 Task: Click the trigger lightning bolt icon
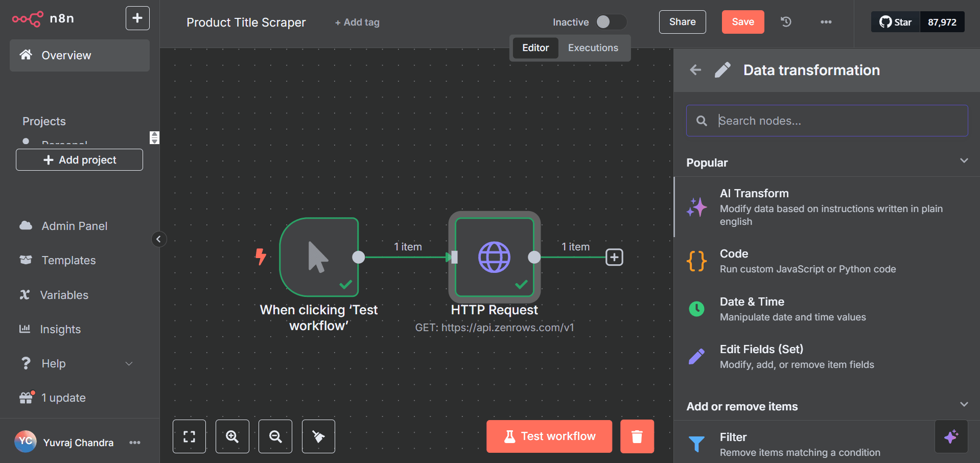click(x=261, y=257)
